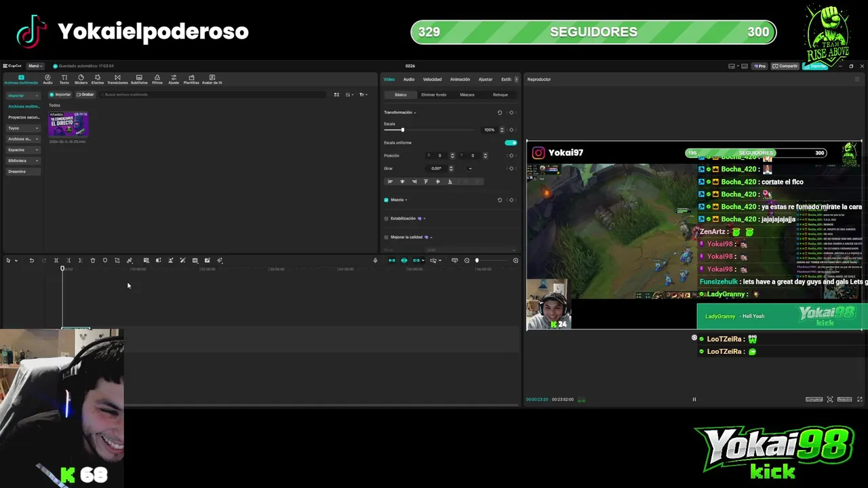Screen dimensions: 868x488
Task: Click the Buscar archivos multimedia search field
Action: 214,95
